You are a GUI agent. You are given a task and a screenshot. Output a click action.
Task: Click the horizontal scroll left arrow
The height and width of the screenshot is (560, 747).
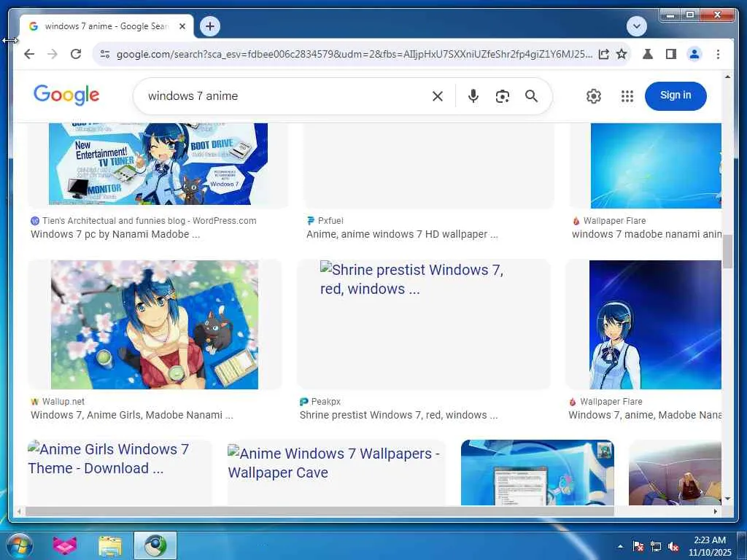(x=19, y=511)
